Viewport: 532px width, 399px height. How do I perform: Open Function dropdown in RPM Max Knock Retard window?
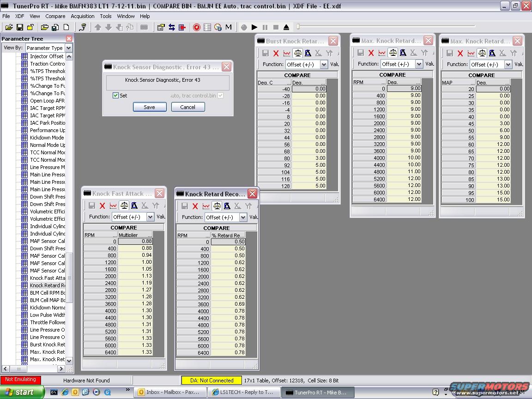419,64
